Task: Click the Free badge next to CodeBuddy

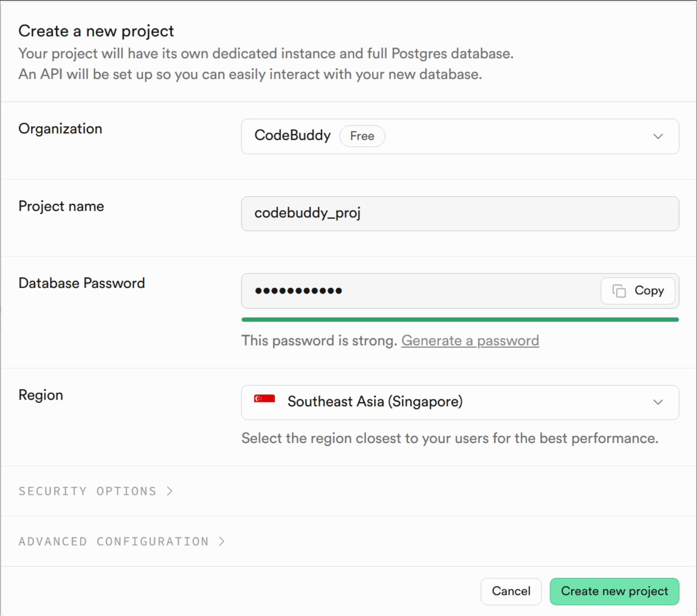Action: pyautogui.click(x=362, y=136)
